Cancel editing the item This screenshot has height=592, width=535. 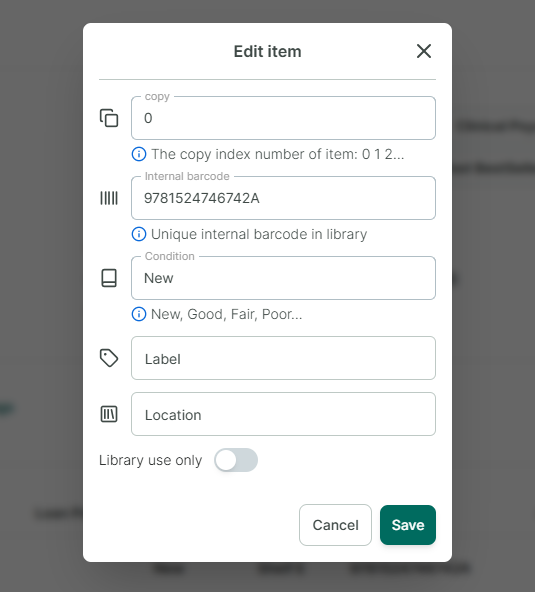click(335, 525)
